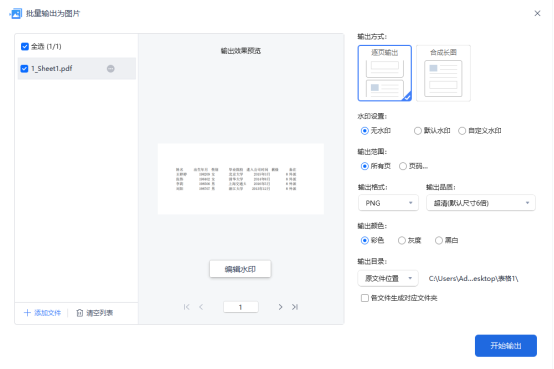
Task: Uncheck the 1_Sheet1.pdf file checkbox
Action: coord(24,69)
